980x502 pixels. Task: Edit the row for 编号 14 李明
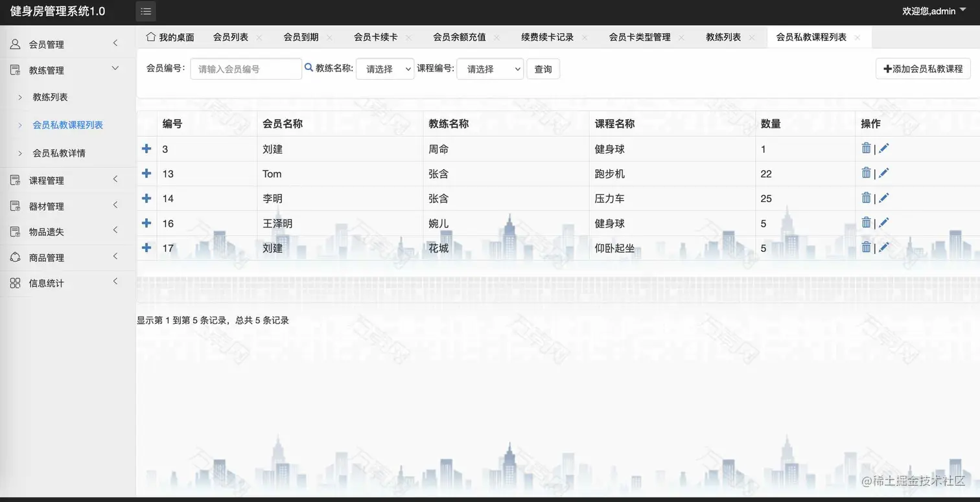[883, 198]
